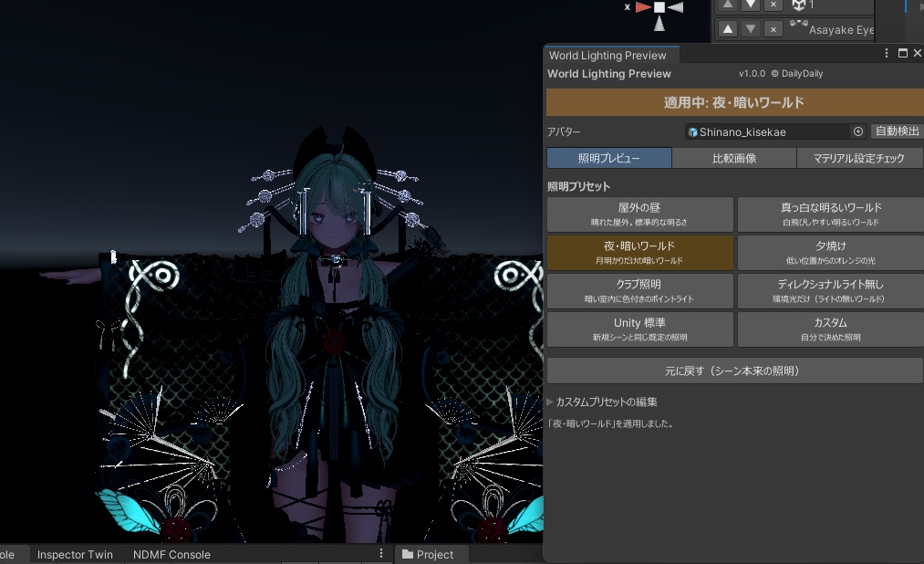Click the red X axis cone on the scene gizmo
The image size is (924, 564).
pyautogui.click(x=643, y=7)
